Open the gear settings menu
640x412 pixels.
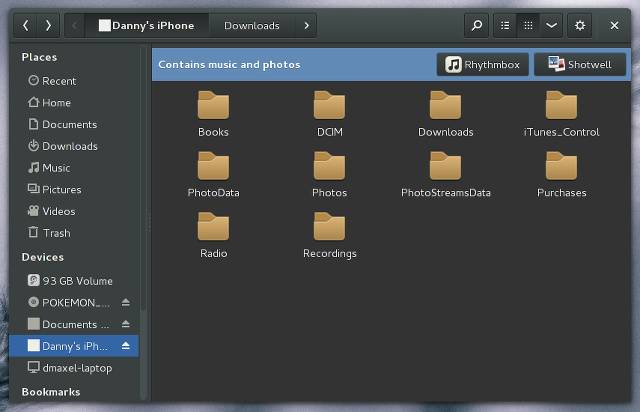coord(580,26)
